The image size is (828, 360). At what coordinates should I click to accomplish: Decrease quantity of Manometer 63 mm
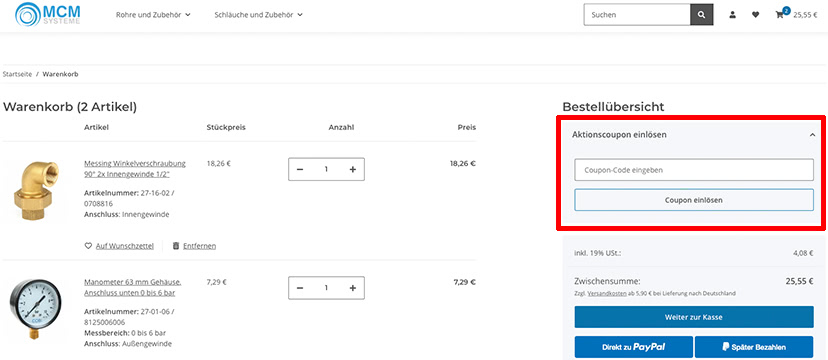click(x=300, y=288)
